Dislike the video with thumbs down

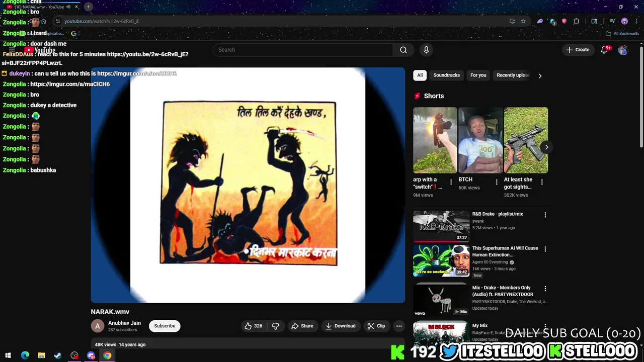[275, 326]
